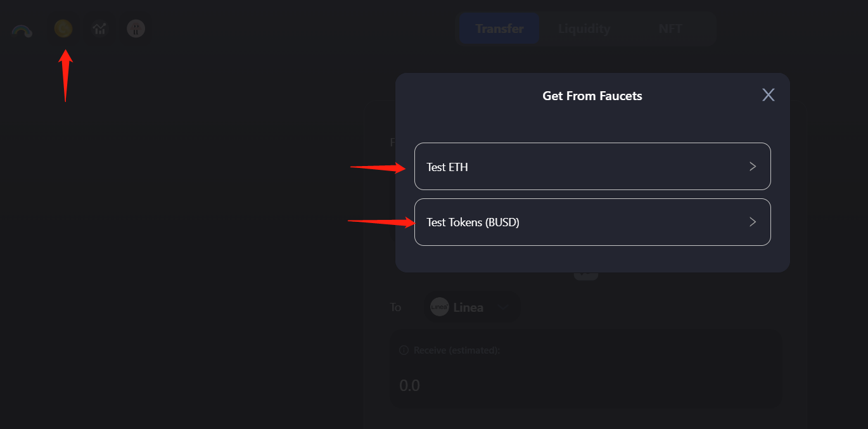Open the analytics chart icon
This screenshot has height=429, width=868.
pos(99,29)
